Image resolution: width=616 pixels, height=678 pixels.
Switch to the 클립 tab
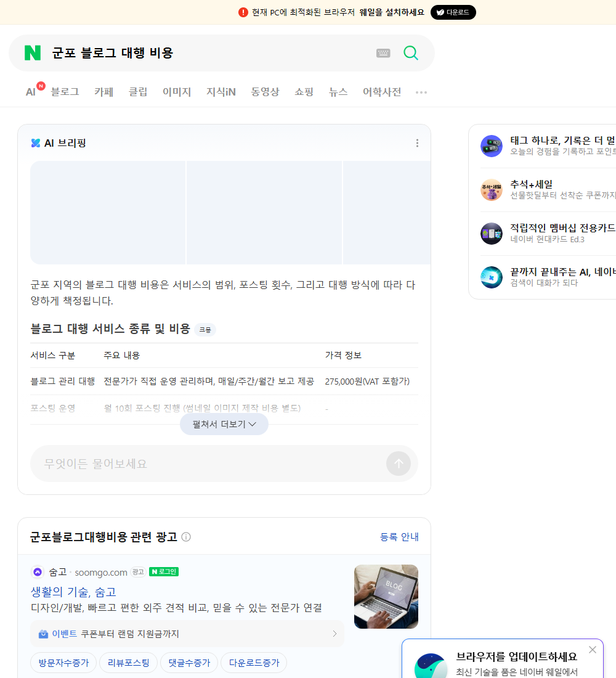138,92
